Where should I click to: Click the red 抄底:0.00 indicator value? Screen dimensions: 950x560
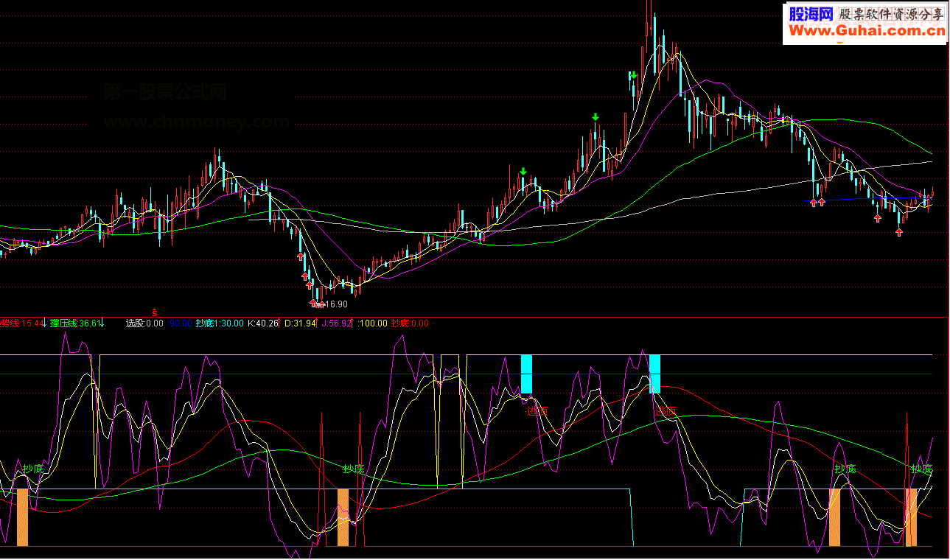[410, 323]
